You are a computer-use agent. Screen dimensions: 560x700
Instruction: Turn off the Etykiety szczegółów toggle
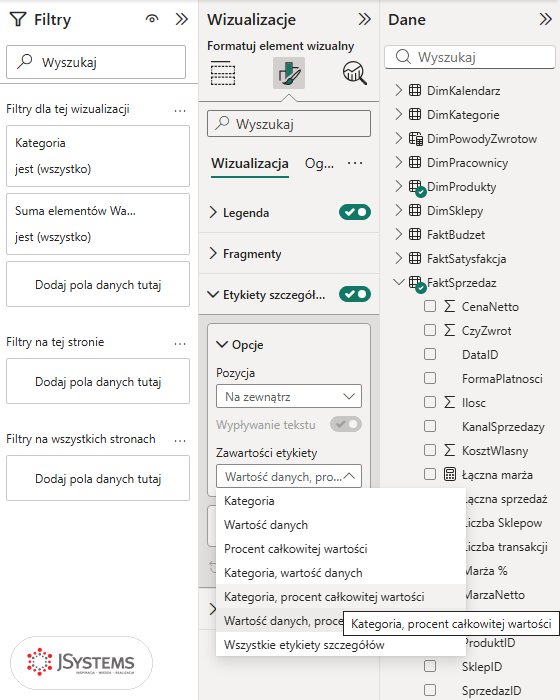pos(355,294)
